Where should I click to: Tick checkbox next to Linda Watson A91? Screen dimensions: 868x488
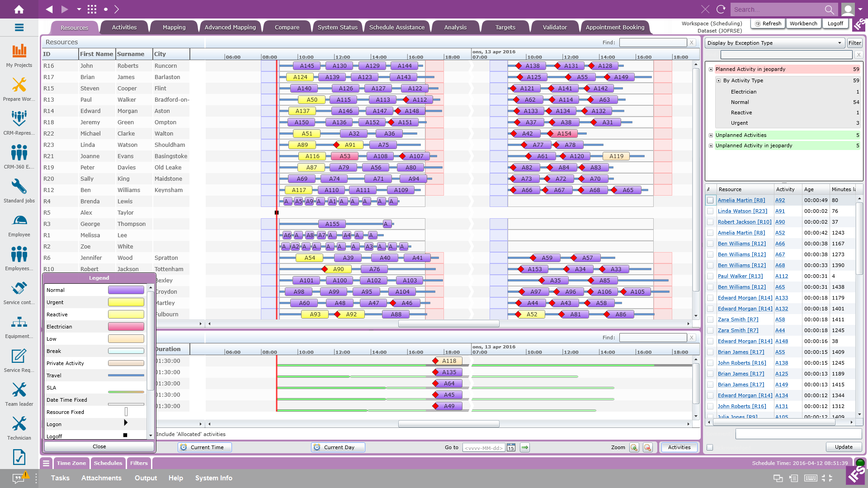tap(710, 211)
